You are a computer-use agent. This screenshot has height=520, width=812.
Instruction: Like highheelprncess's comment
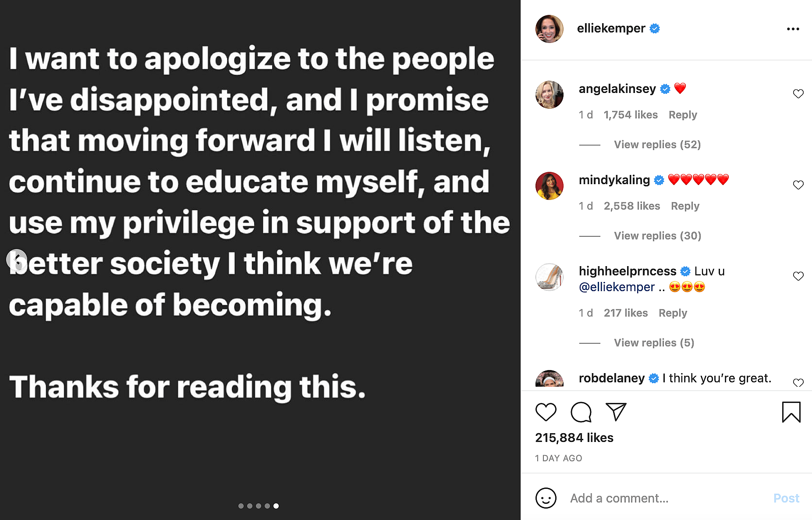click(x=798, y=276)
